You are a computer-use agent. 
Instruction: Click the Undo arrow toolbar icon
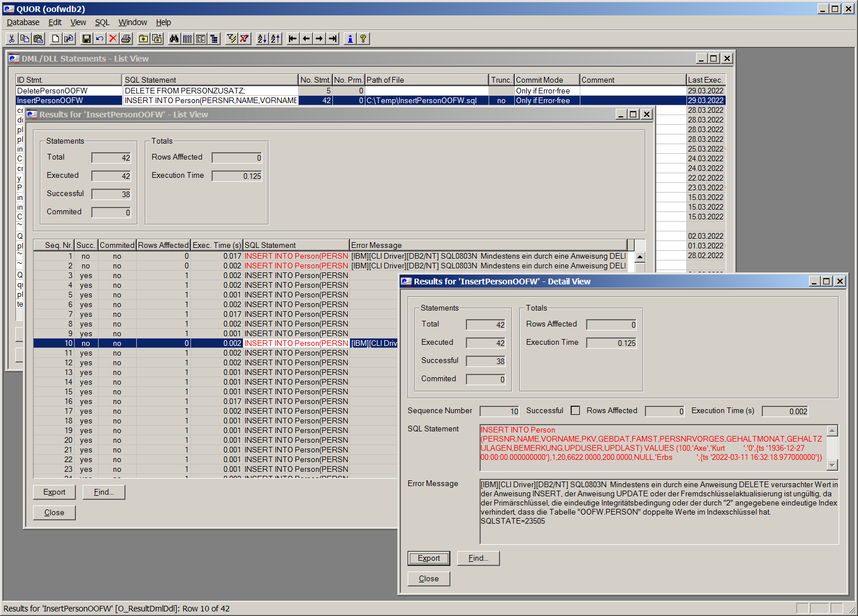[100, 39]
